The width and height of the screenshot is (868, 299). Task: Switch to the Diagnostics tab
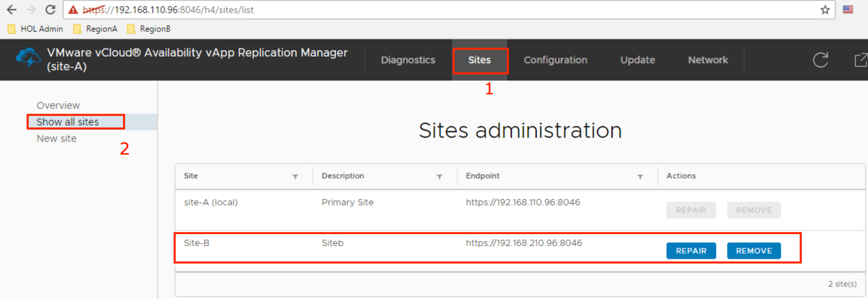(408, 60)
